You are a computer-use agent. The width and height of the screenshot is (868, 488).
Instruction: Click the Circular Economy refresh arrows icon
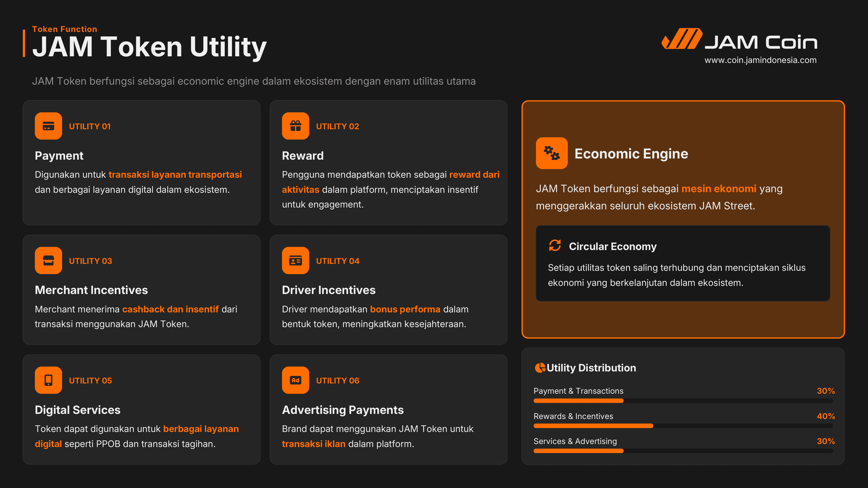[x=555, y=246]
